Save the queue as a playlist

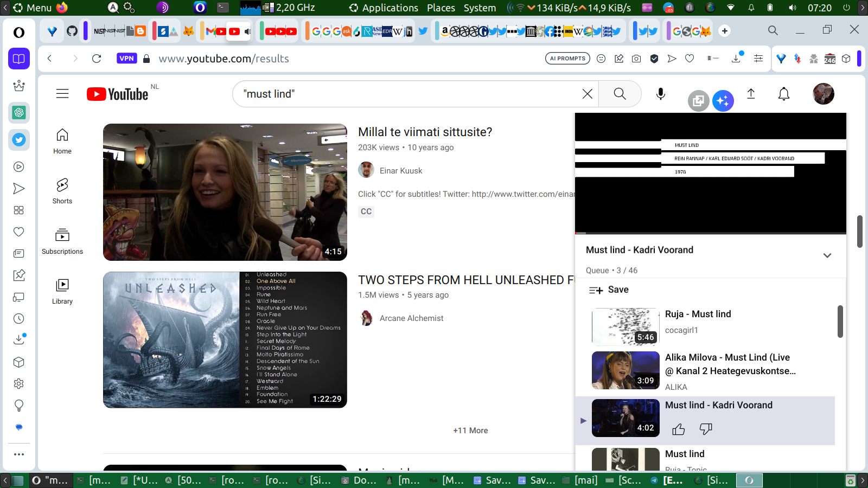[x=609, y=290]
